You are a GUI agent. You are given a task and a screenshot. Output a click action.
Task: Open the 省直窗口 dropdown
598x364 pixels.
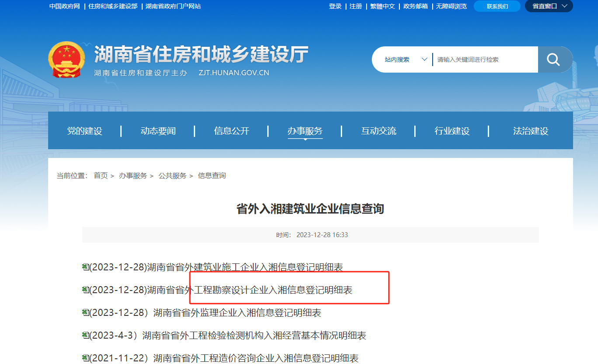549,6
